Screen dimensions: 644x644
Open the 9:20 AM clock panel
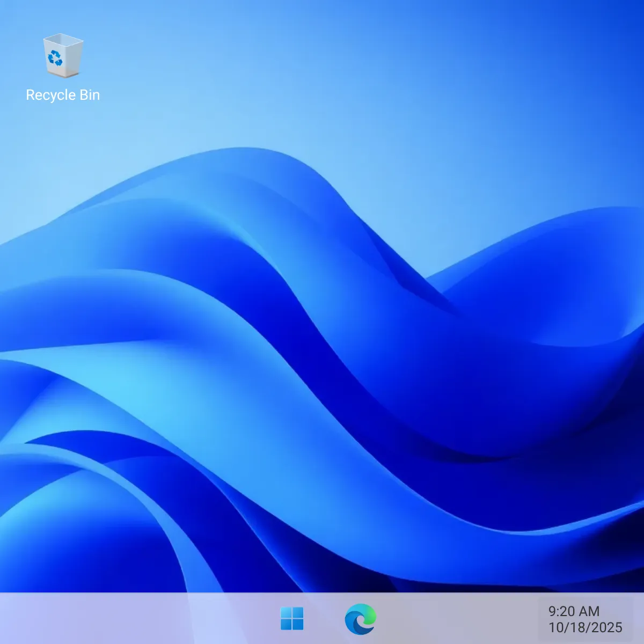click(586, 619)
